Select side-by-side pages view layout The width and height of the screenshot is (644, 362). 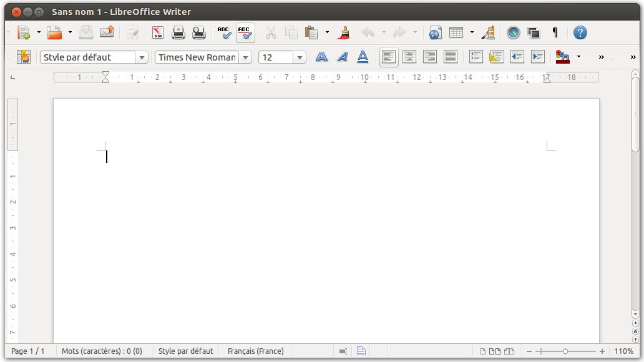click(495, 351)
